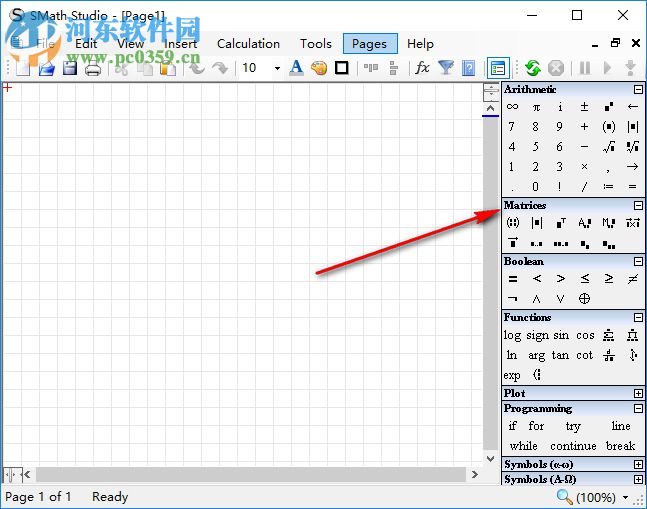Insert the continue statement
Image resolution: width=647 pixels, height=509 pixels.
(x=573, y=446)
